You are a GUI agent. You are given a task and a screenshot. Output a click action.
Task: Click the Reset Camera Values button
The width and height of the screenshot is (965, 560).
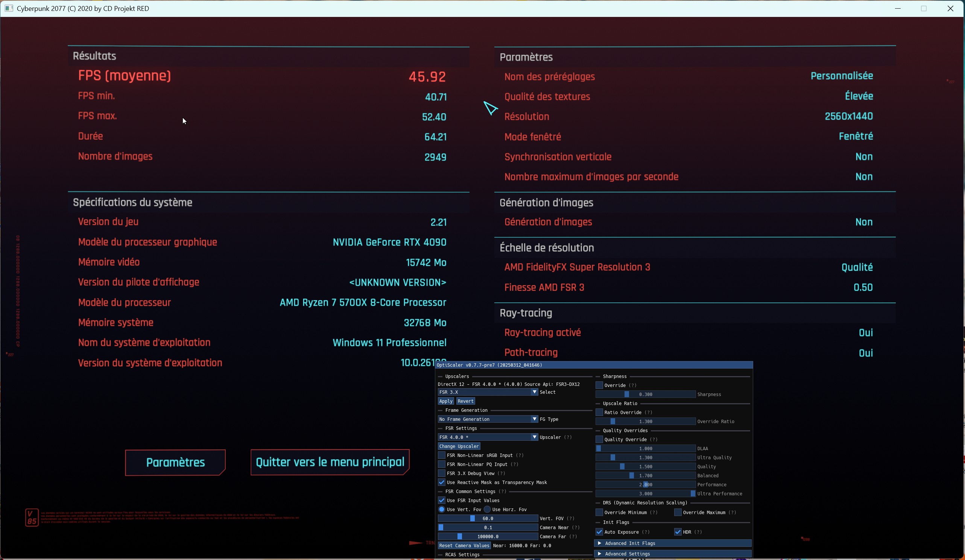point(464,545)
